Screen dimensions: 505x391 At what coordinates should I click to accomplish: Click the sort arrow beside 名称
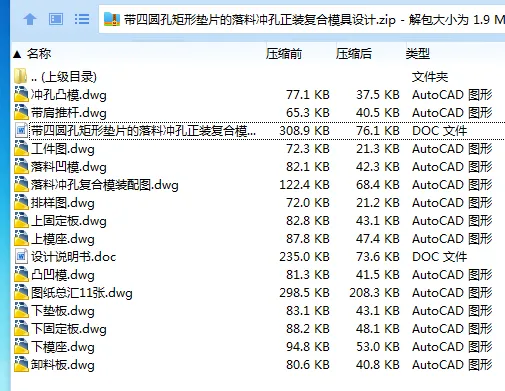(17, 54)
